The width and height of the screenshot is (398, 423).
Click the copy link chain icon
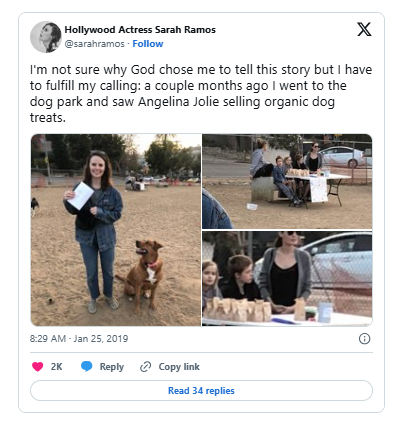click(146, 367)
